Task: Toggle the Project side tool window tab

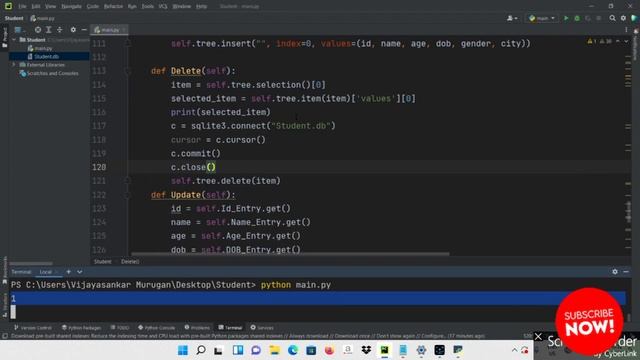Action: 4,38
